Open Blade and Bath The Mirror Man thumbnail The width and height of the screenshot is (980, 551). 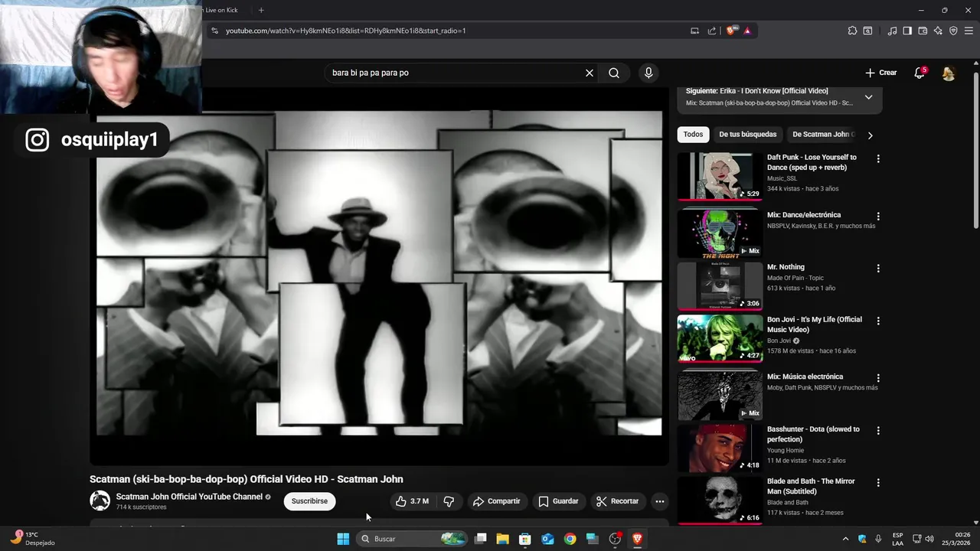click(720, 500)
